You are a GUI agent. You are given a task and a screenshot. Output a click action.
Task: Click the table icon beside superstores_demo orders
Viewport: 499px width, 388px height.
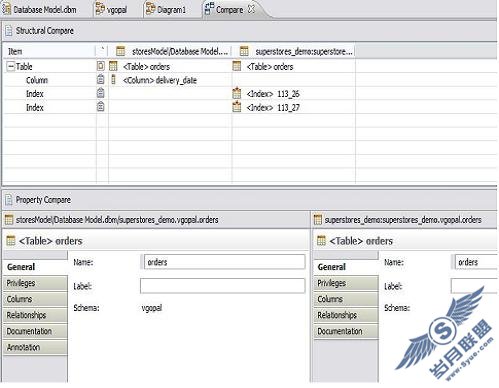tap(237, 66)
